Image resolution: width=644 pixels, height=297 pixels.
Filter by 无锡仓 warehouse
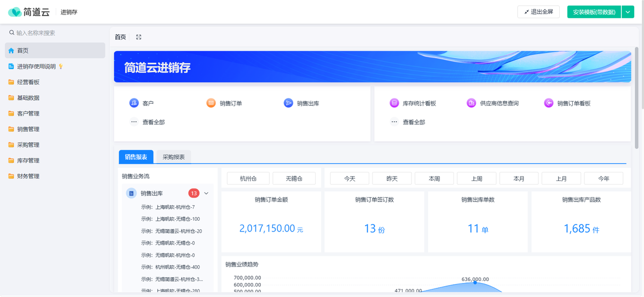click(x=294, y=178)
